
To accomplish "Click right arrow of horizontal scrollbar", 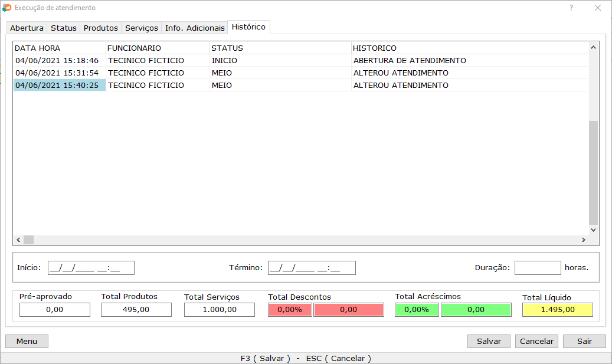I will (x=583, y=240).
